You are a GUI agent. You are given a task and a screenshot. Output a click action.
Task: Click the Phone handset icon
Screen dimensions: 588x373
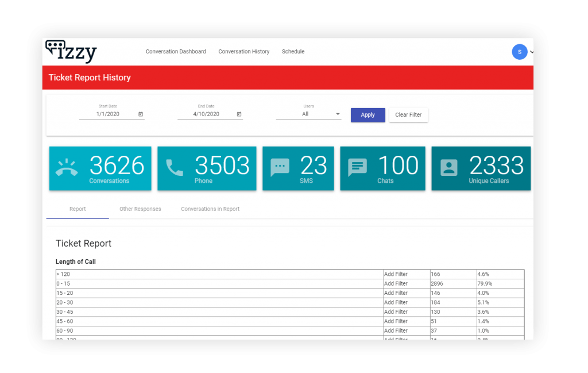(175, 167)
